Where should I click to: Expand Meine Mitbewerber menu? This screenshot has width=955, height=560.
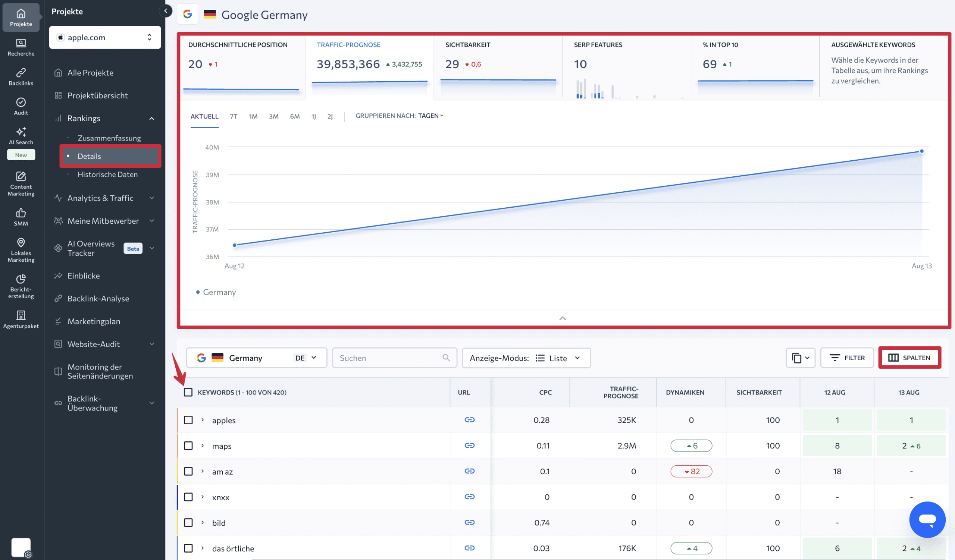(151, 221)
